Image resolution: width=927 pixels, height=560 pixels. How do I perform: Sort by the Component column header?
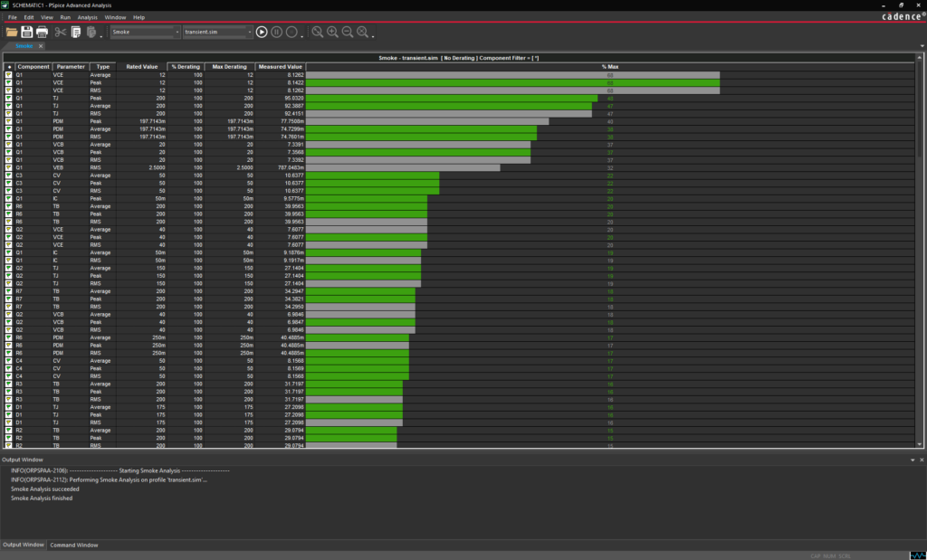point(33,67)
